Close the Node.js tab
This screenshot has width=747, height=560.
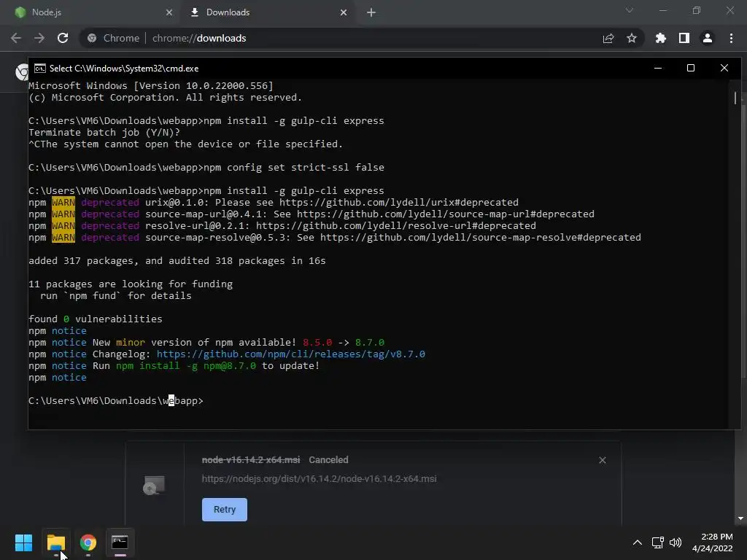[169, 12]
